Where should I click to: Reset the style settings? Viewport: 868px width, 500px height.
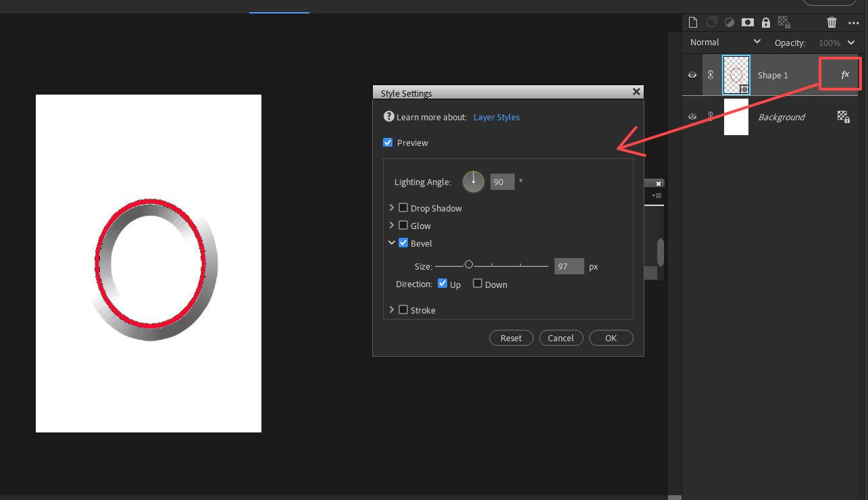click(x=511, y=337)
